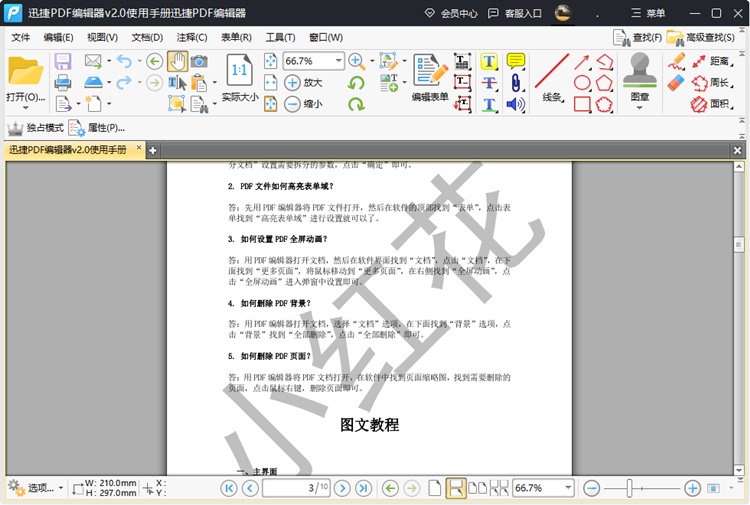Take a snapshot with the camera tool
The image size is (750, 505).
coord(199,61)
